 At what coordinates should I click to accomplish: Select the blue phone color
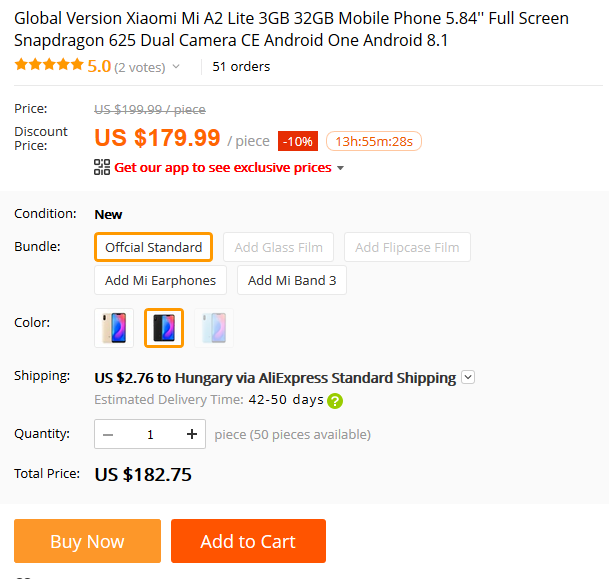pos(214,327)
